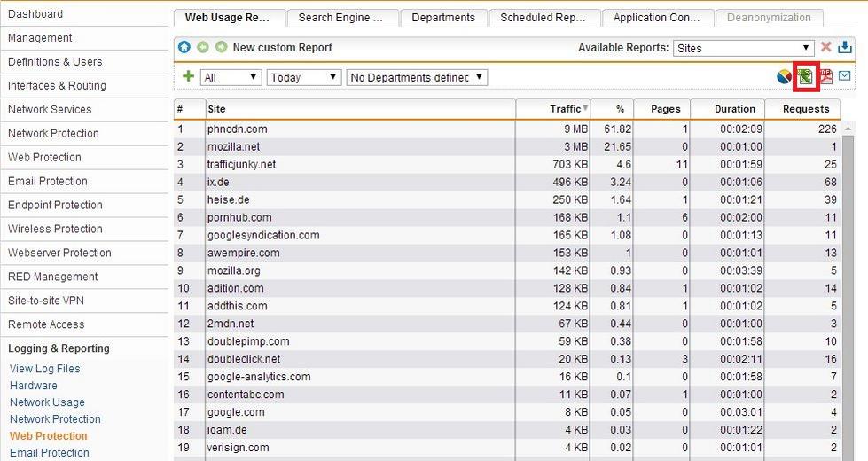The width and height of the screenshot is (868, 461).
Task: Open View Log Files link
Action: 45,369
